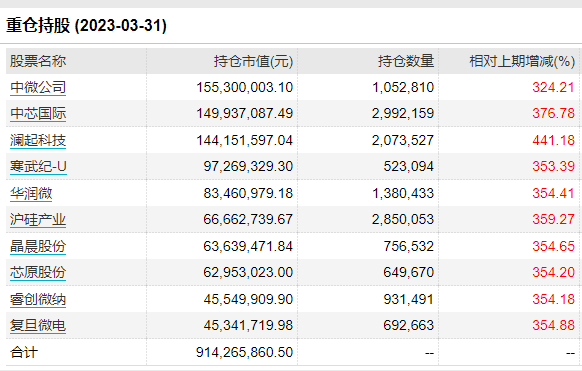Viewport: 582px width, 371px height.
Task: Open the 睿创微纳 stock link
Action: click(38, 299)
